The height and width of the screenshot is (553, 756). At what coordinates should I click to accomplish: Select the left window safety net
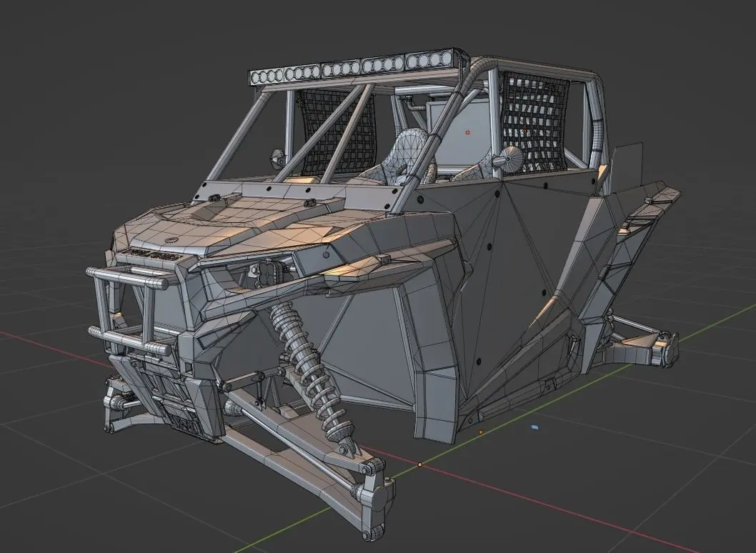[337, 133]
